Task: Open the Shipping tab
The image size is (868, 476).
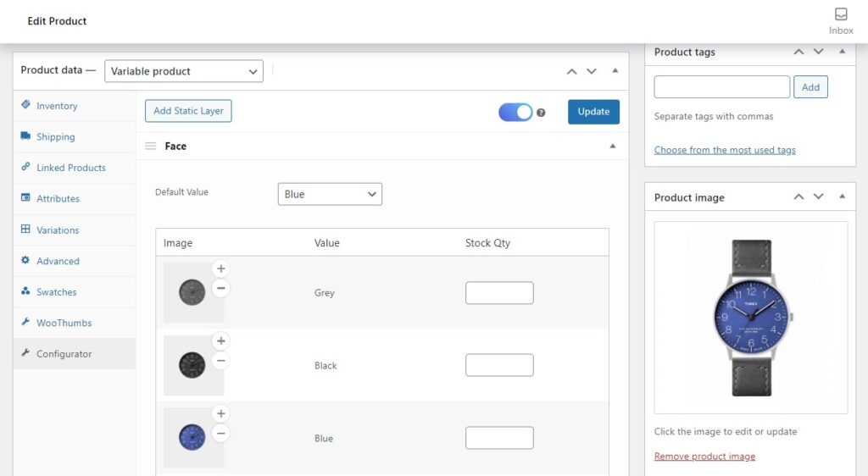Action: [x=75, y=136]
